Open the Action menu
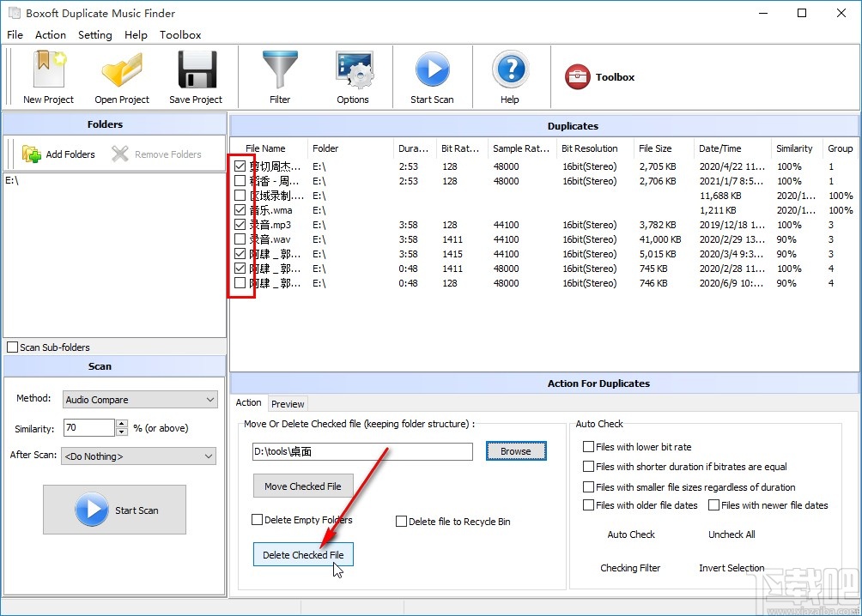The height and width of the screenshot is (616, 862). [x=51, y=34]
